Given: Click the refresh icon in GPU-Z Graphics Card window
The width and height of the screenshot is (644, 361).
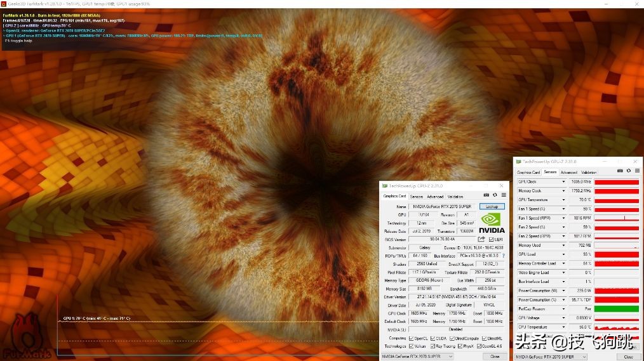Looking at the screenshot, I should click(495, 195).
